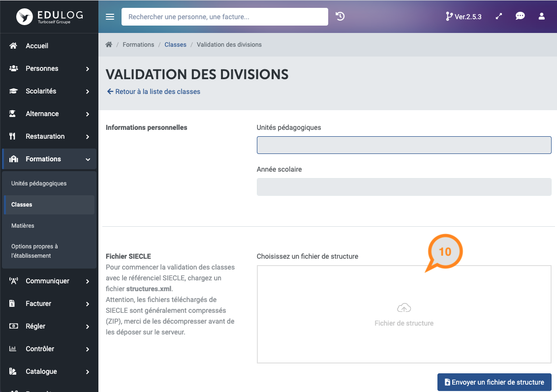Screen dimensions: 557x392
Task: Expand the Restauration menu chevron
Action: coord(88,137)
